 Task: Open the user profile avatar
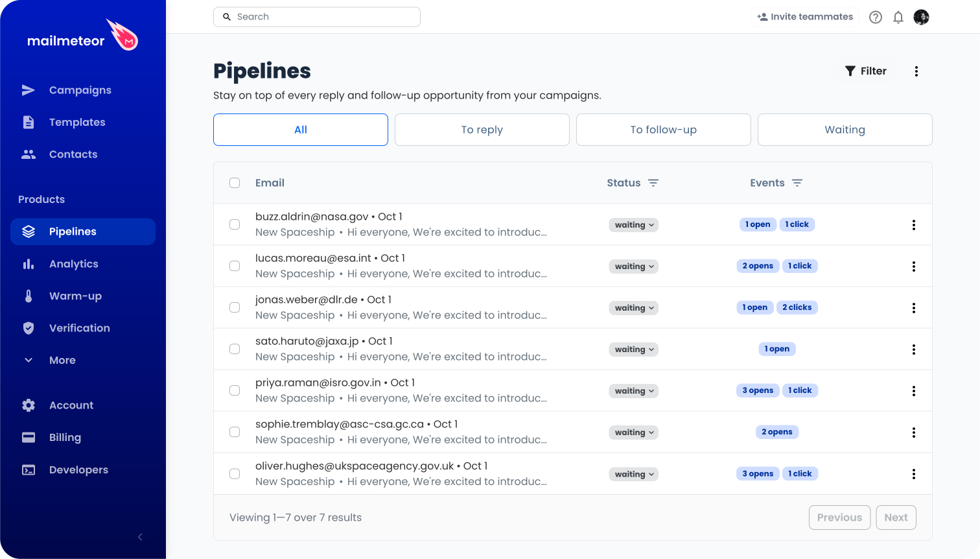pyautogui.click(x=921, y=18)
